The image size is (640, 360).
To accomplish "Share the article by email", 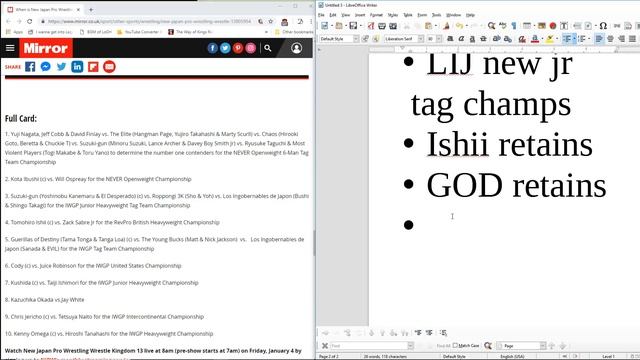I will point(109,67).
